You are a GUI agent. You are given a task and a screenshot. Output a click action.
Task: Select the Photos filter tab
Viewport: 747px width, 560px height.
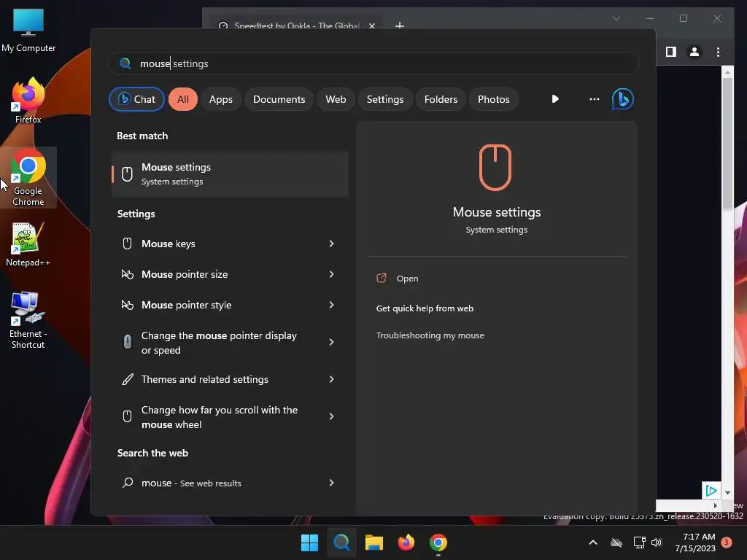pyautogui.click(x=494, y=99)
